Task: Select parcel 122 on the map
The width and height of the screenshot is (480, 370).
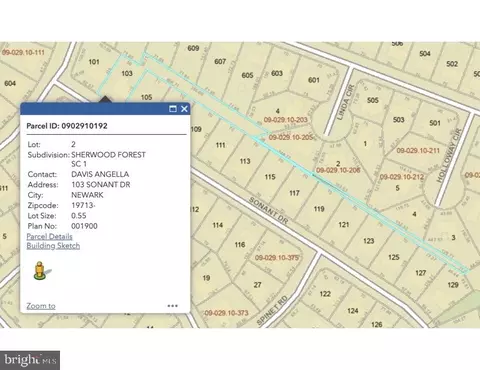Action: click(x=325, y=294)
